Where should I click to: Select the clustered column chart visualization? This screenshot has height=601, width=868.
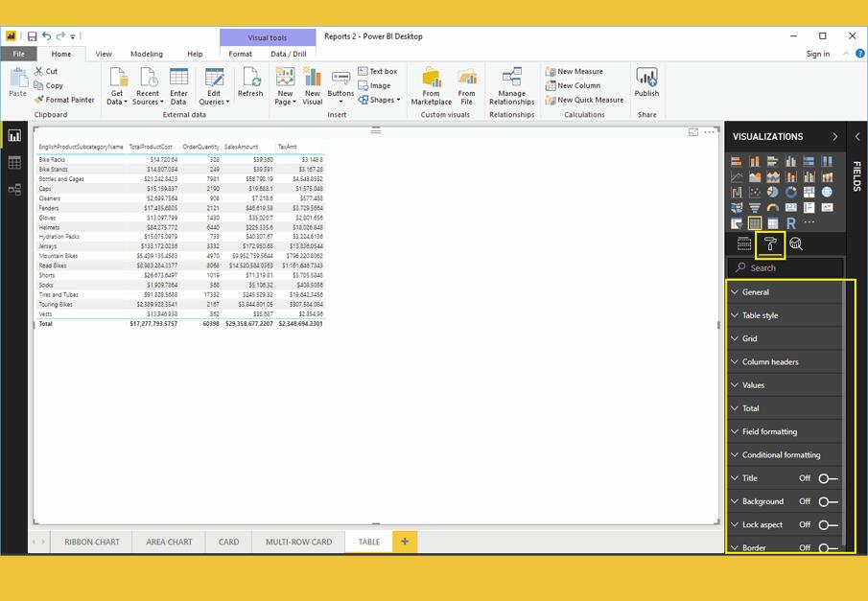pos(791,162)
